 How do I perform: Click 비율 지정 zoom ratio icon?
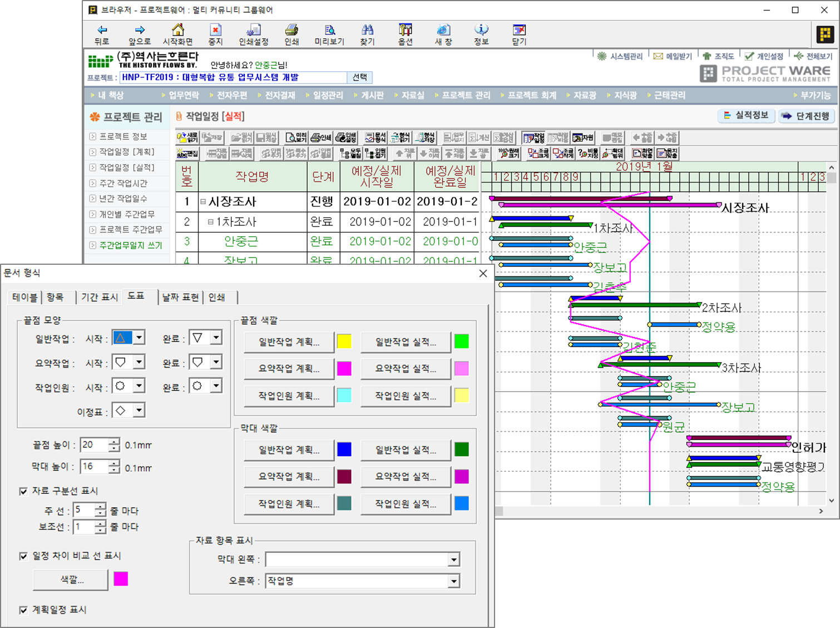[x=587, y=153]
